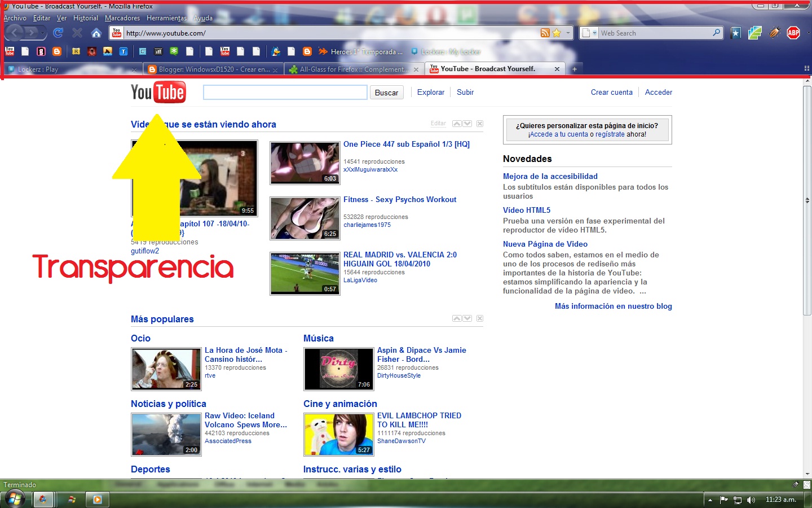Click the YouTube logo on the page
The image size is (812, 508).
coord(158,92)
